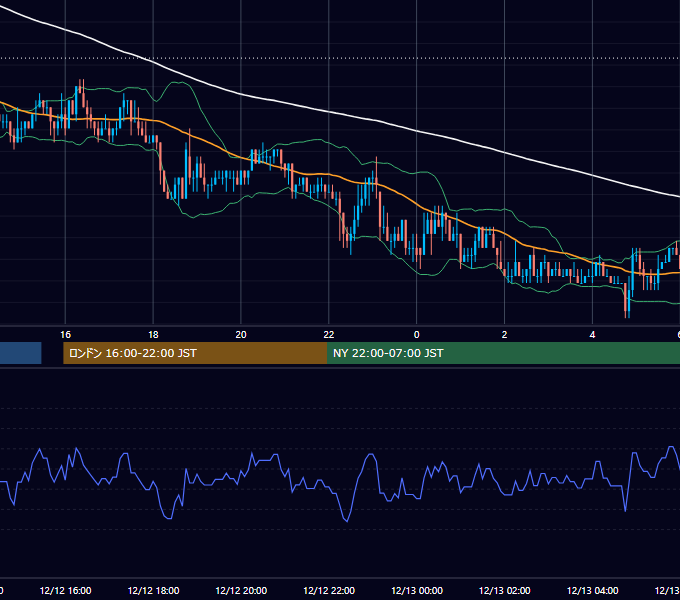Click the 12/13 02:00 time label
The image size is (680, 600).
[504, 590]
